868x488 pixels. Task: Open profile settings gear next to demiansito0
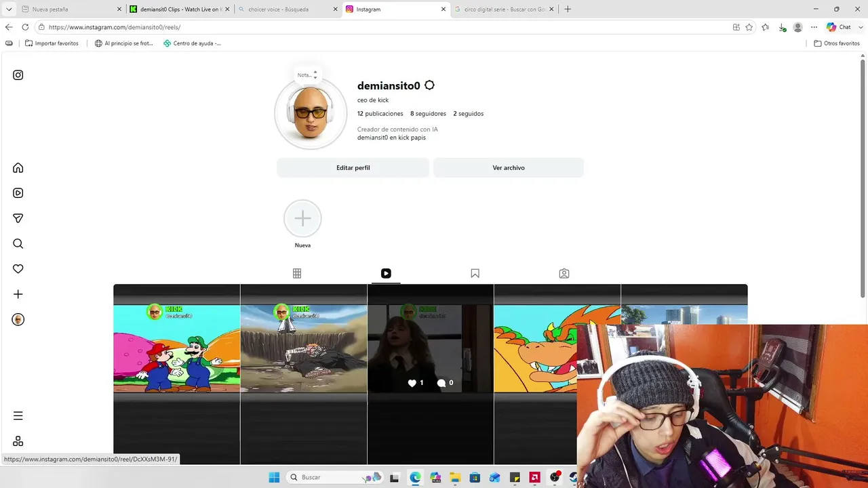(429, 85)
